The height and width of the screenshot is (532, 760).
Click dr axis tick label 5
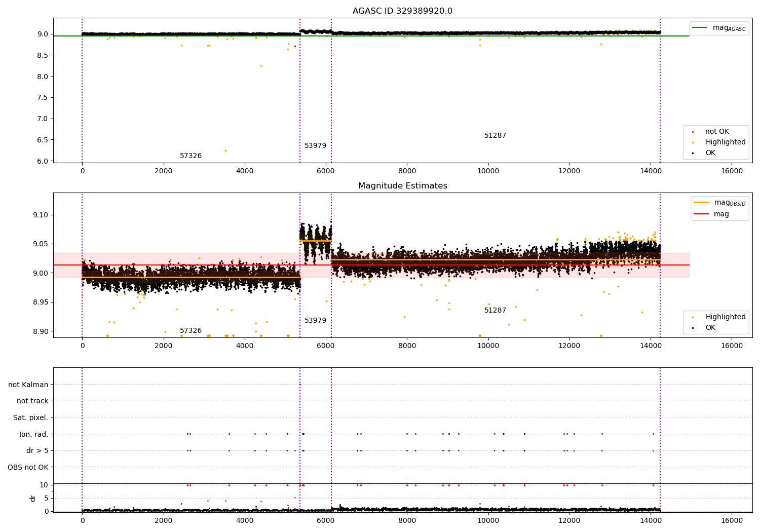coord(46,499)
